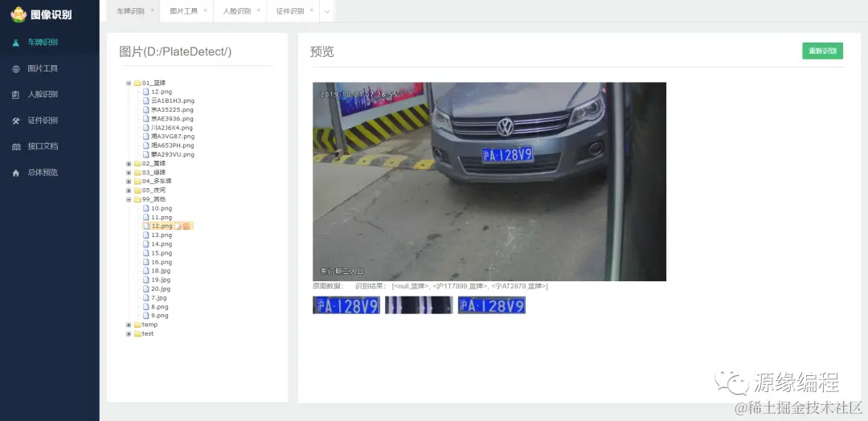The height and width of the screenshot is (421, 868).
Task: Click the 图片(D:/PlateDetect/) panel heading
Action: pyautogui.click(x=175, y=51)
